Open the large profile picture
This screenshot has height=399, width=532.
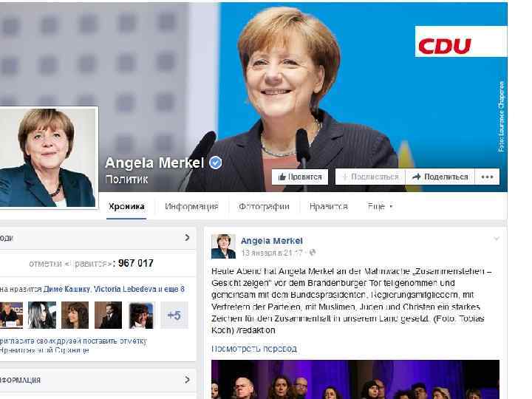(48, 157)
